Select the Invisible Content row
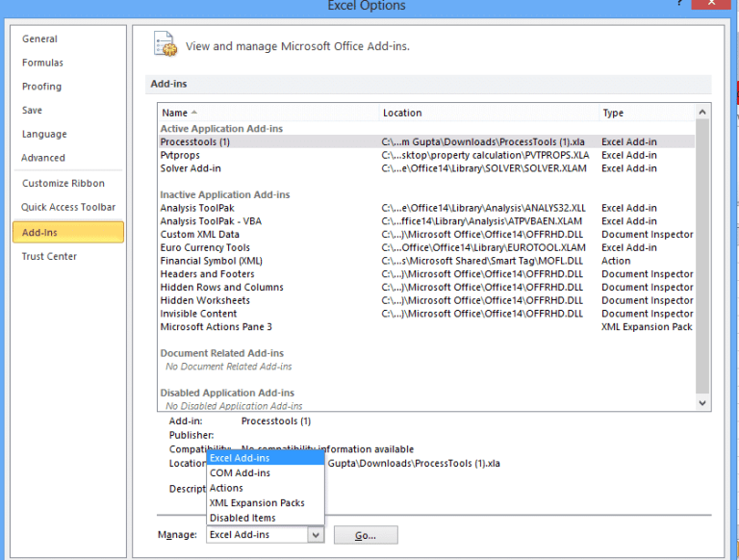Image resolution: width=739 pixels, height=560 pixels. pos(426,314)
